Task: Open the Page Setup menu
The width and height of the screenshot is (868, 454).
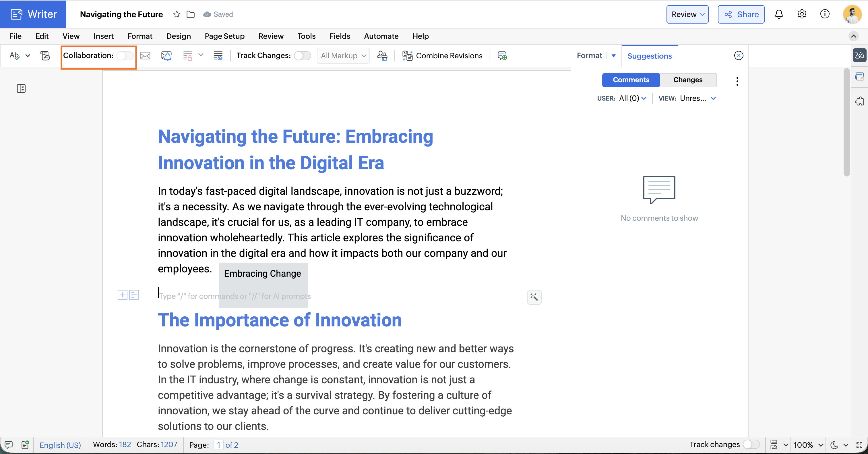Action: pos(224,36)
